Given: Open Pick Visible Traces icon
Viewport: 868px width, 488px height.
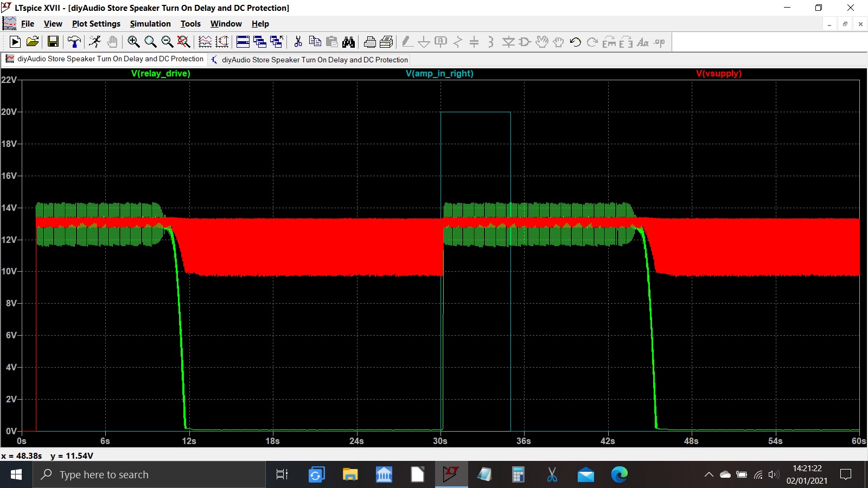Looking at the screenshot, I should (x=205, y=42).
